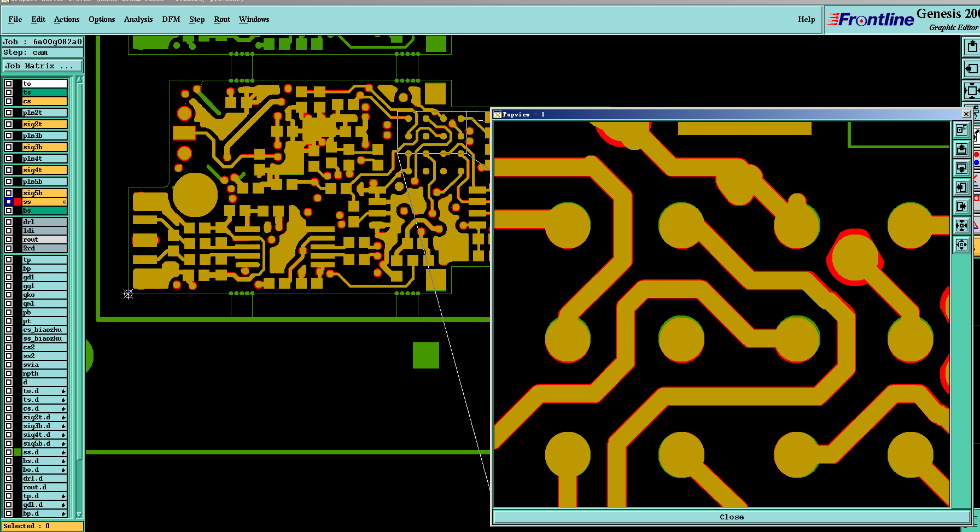The width and height of the screenshot is (980, 532).
Task: Click the pan-right arrow icon in Popview toolbar
Action: click(x=961, y=206)
